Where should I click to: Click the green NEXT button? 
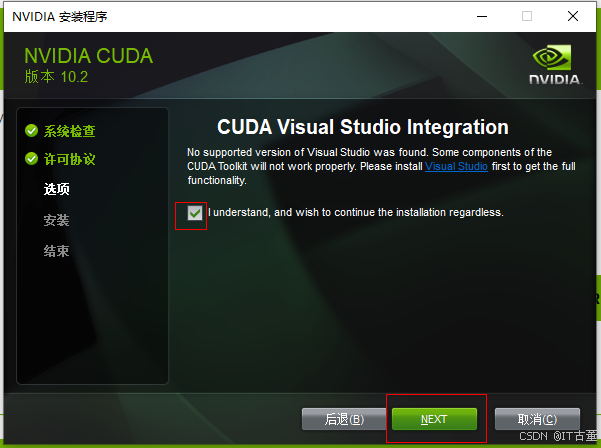434,419
